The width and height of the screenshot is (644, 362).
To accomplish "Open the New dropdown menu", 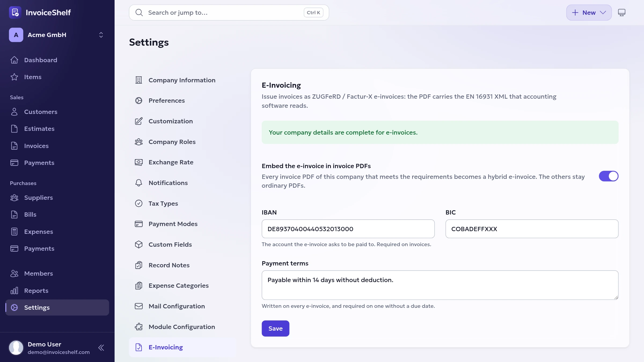I will pyautogui.click(x=589, y=13).
